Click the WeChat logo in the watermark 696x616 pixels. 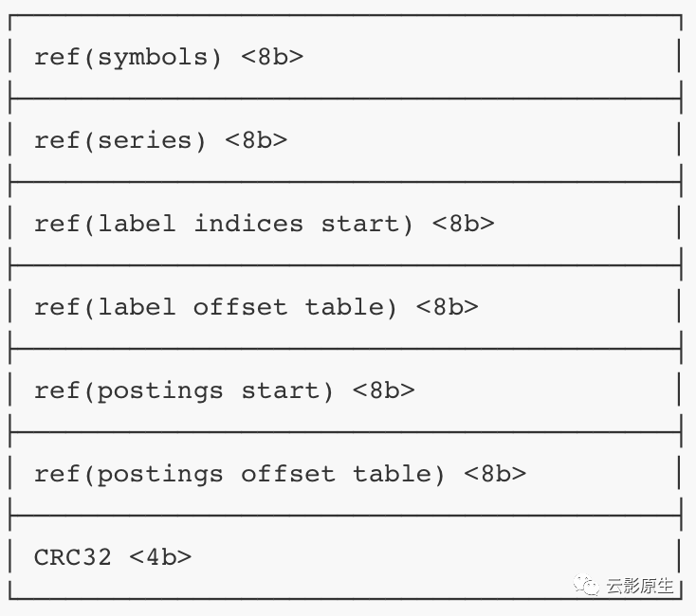coord(586,585)
